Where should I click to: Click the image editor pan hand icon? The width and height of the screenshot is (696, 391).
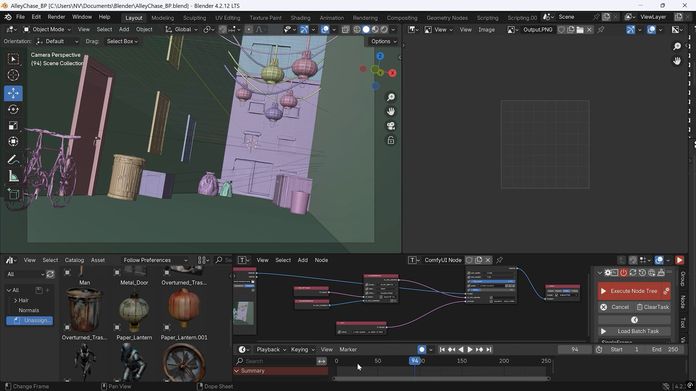pyautogui.click(x=677, y=61)
